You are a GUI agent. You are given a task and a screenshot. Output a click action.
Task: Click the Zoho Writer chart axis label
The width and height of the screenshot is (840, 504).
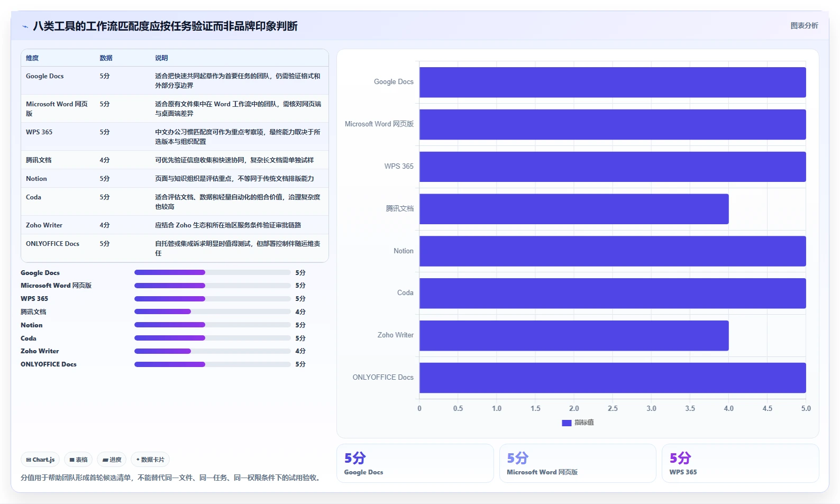coord(395,335)
